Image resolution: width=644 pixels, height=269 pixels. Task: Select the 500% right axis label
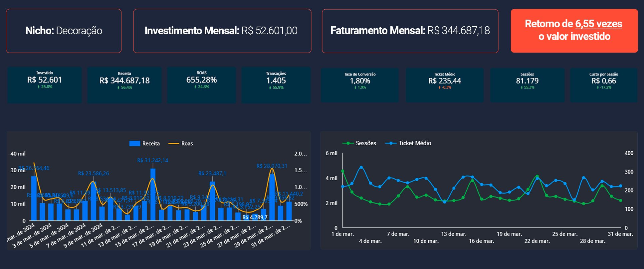tap(301, 204)
